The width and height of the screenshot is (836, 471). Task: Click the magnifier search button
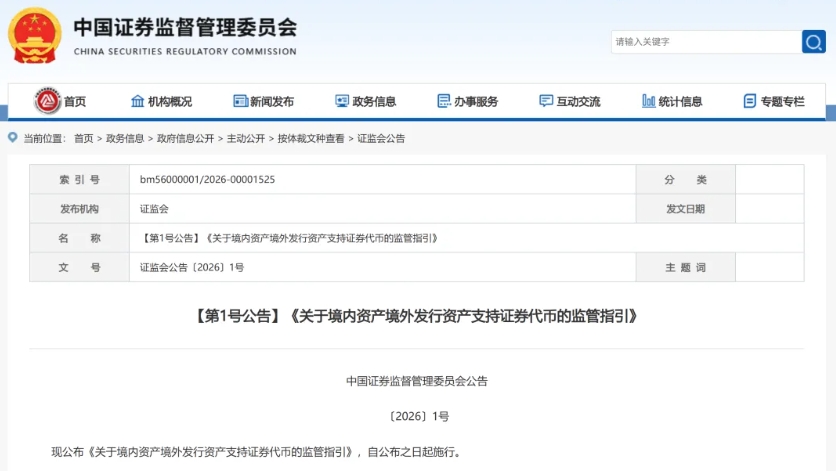click(x=813, y=41)
